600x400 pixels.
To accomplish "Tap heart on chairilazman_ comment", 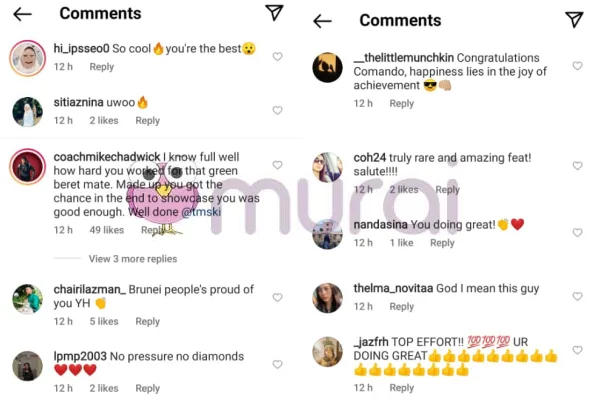I will [x=277, y=297].
